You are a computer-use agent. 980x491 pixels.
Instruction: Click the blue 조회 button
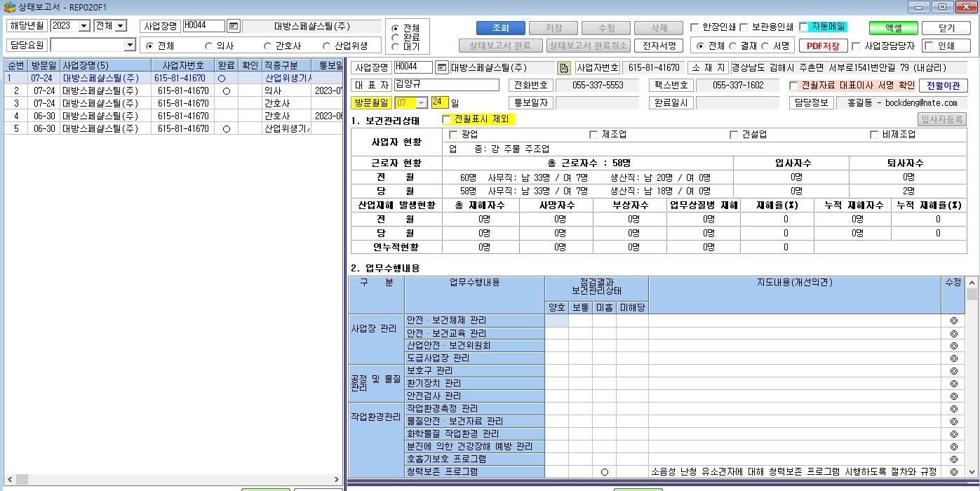500,28
